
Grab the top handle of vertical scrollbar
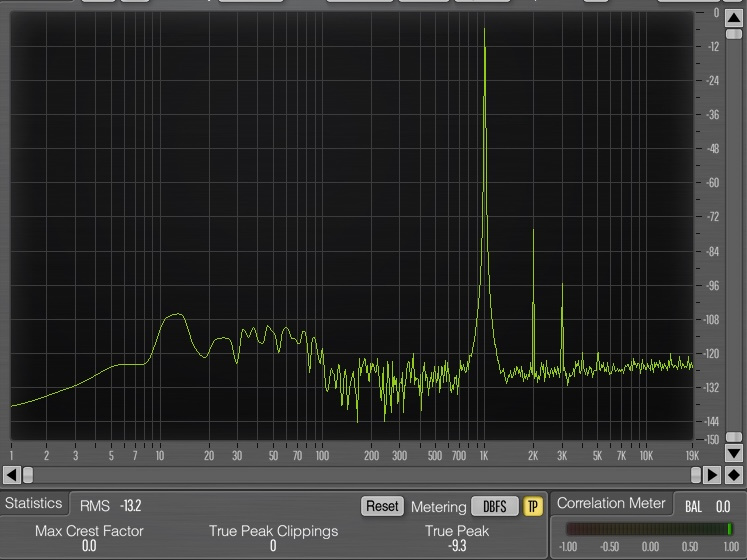(x=734, y=34)
